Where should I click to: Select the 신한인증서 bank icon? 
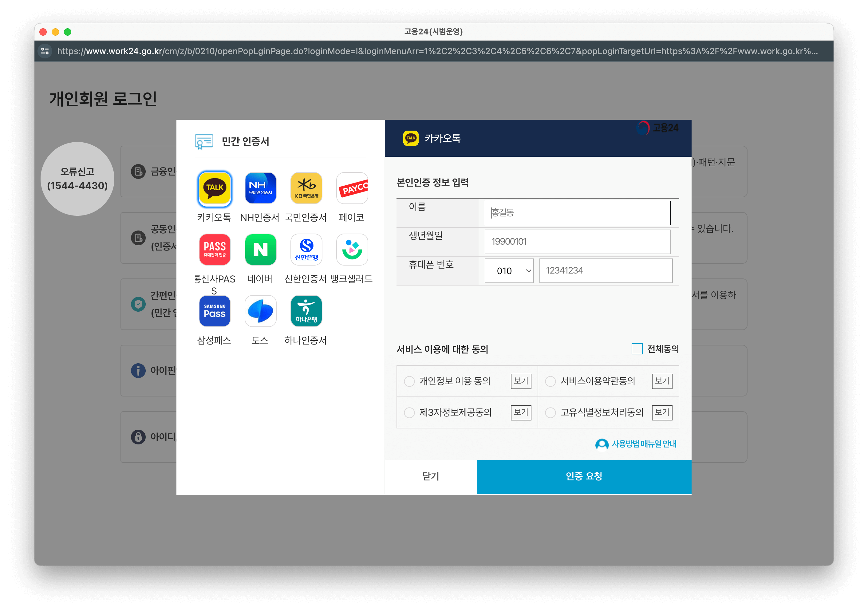click(306, 250)
